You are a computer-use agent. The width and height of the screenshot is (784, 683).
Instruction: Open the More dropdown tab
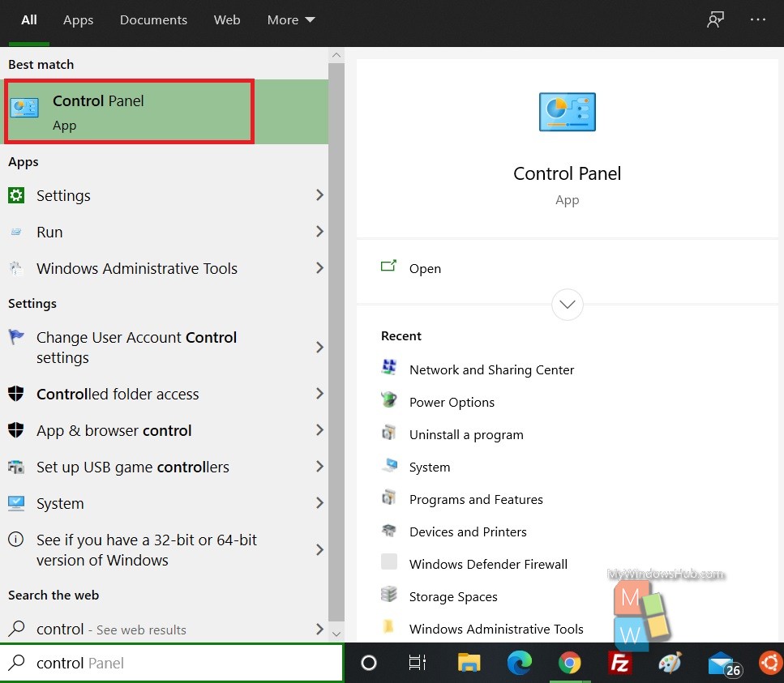point(291,20)
